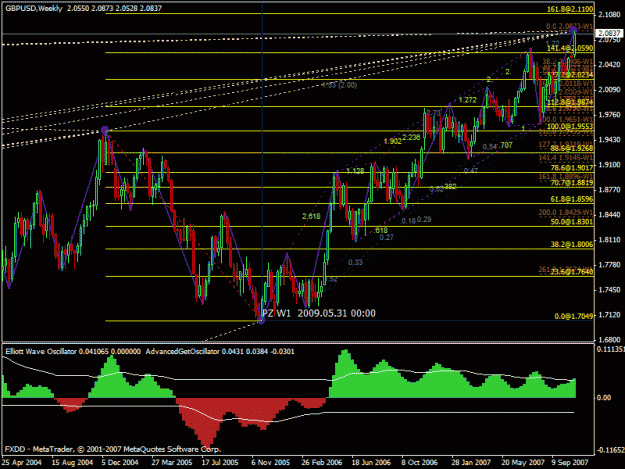Image resolution: width=625 pixels, height=469 pixels.
Task: Click the 1.8770 price axis value
Action: pos(609,190)
